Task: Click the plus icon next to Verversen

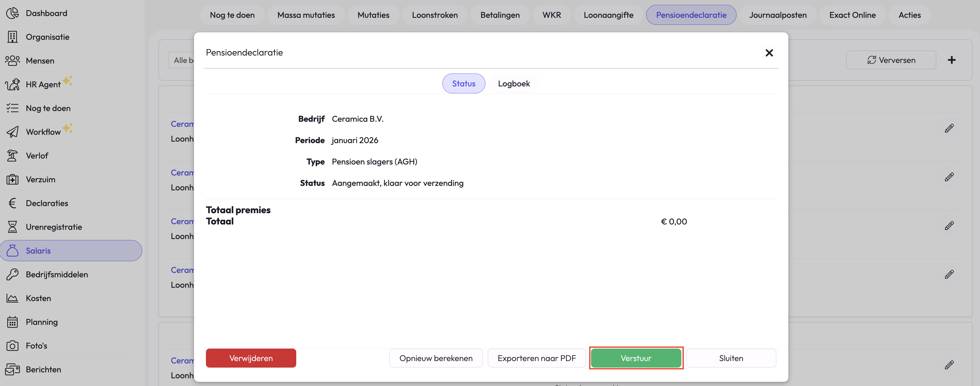Action: tap(951, 60)
